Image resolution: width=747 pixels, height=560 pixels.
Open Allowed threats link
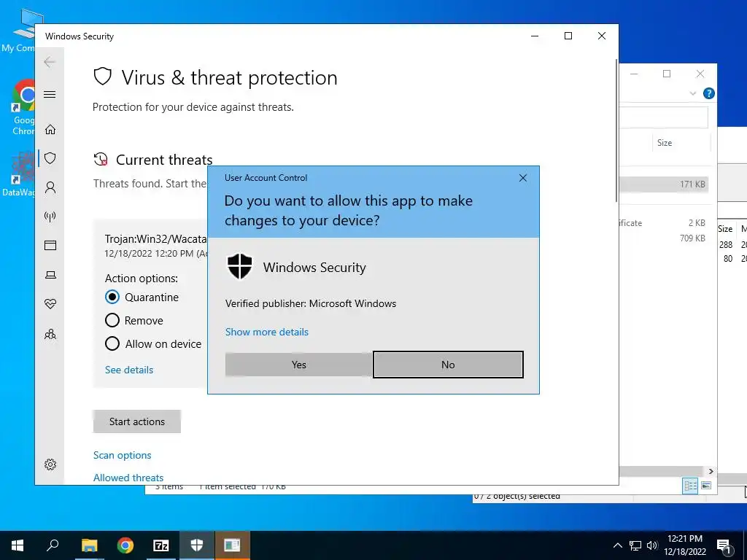point(128,478)
